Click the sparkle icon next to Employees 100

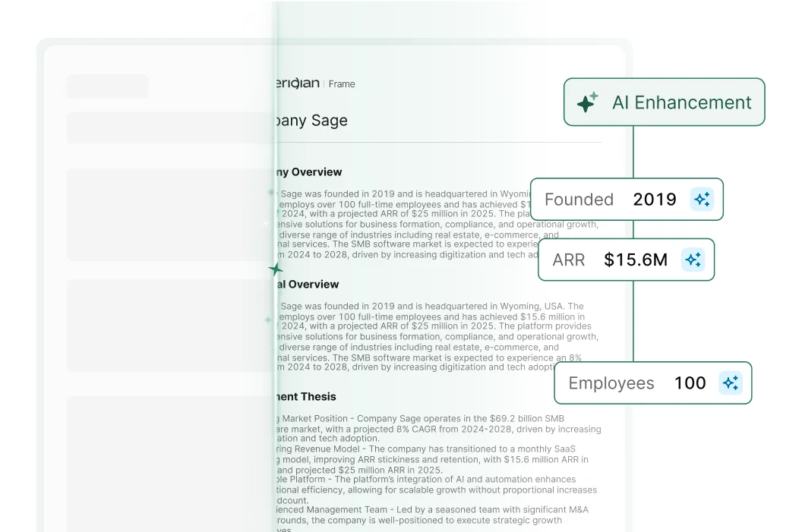tap(731, 382)
